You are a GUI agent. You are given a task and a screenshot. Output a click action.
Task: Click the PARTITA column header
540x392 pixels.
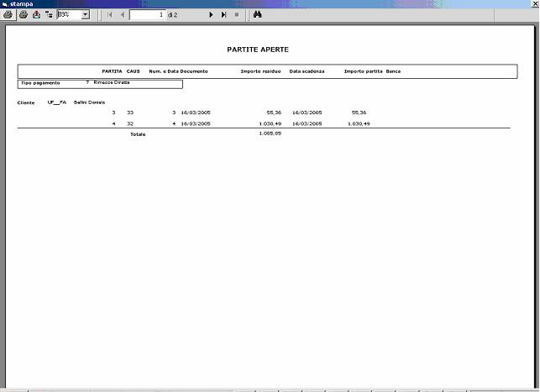click(112, 71)
